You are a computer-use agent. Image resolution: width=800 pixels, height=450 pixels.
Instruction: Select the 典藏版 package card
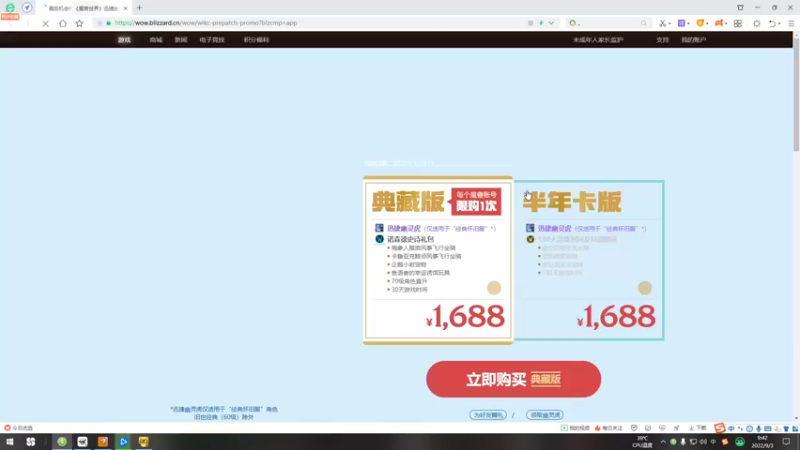tap(438, 260)
